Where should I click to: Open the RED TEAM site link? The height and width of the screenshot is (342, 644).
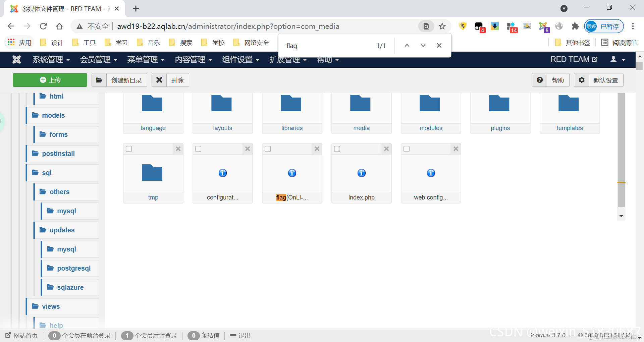(x=574, y=60)
